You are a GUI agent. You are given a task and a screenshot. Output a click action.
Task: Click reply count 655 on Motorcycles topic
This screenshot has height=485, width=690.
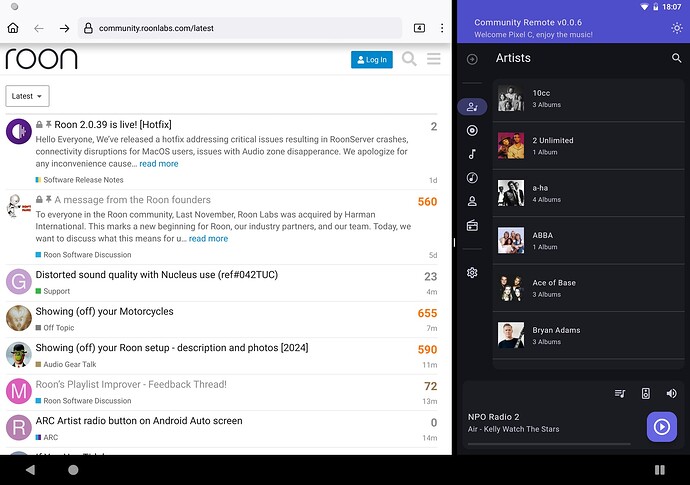pyautogui.click(x=427, y=313)
